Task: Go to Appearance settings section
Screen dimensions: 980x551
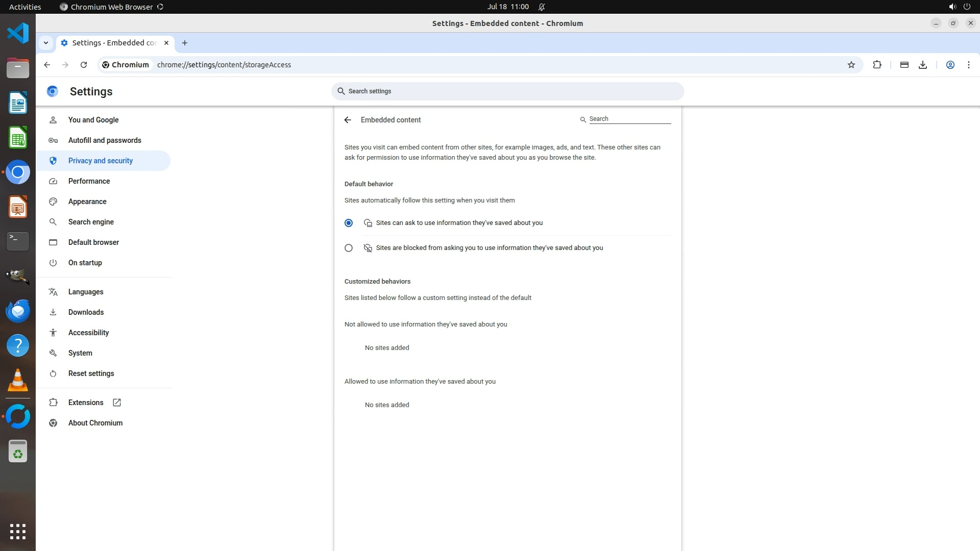Action: click(87, 202)
